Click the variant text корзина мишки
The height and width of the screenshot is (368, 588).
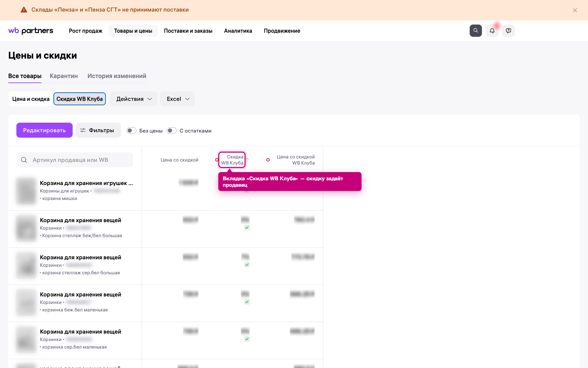tap(60, 198)
